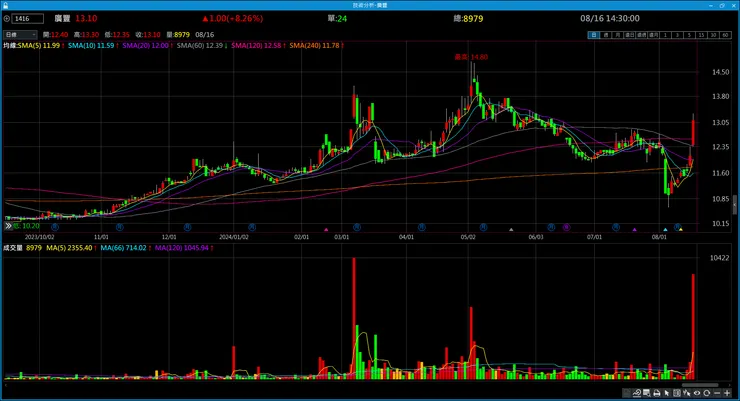This screenshot has width=740, height=401.
Task: Click the 2024/01/02 date axis label
Action: (x=234, y=237)
